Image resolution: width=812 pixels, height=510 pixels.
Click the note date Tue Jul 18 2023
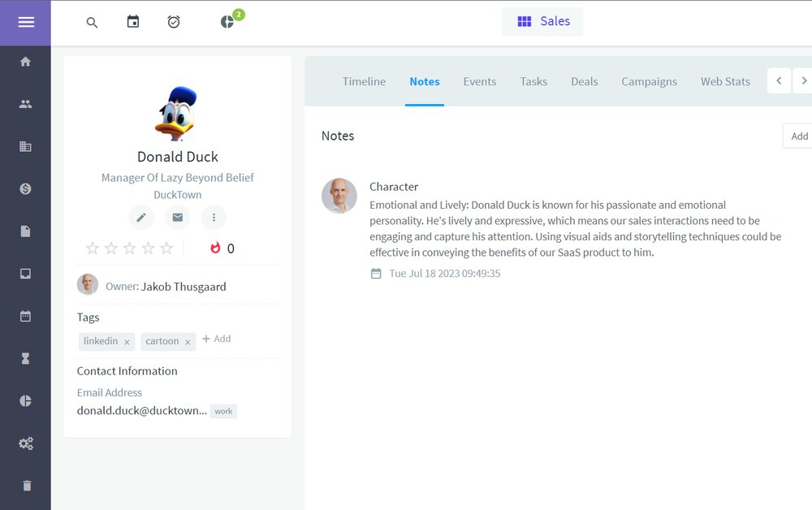click(x=445, y=274)
